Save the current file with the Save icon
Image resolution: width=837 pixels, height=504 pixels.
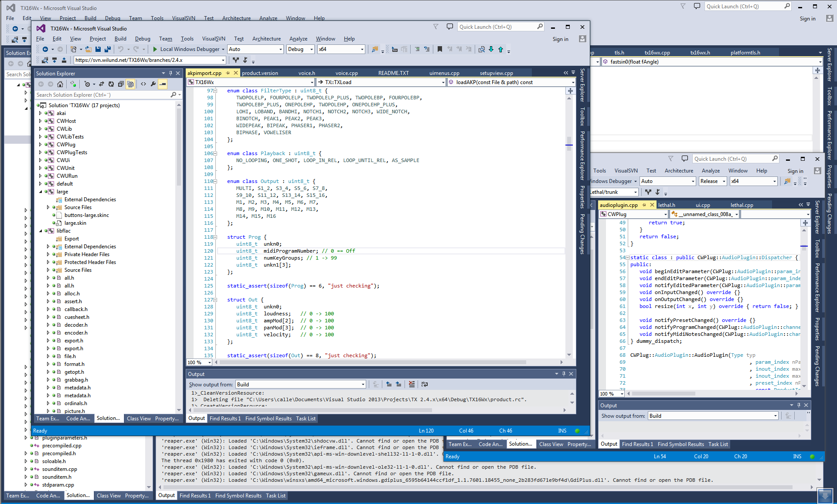98,49
